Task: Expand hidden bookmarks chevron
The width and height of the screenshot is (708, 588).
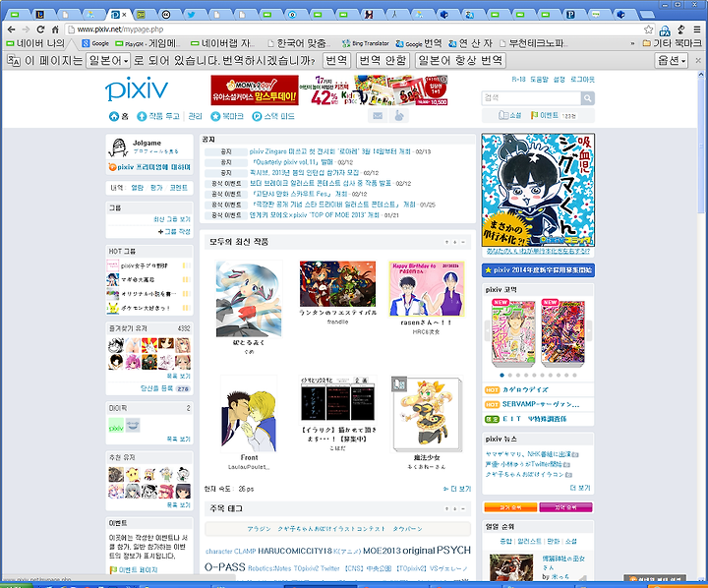Action: point(632,44)
